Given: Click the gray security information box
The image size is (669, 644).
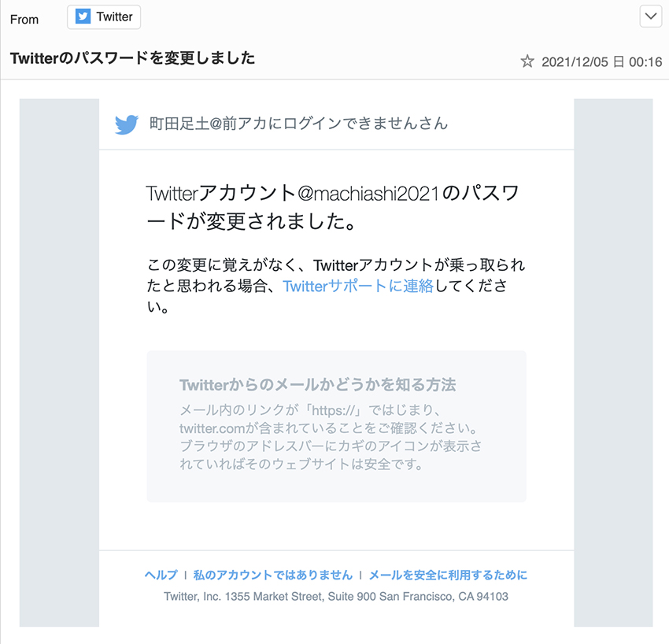Looking at the screenshot, I should coord(336,425).
